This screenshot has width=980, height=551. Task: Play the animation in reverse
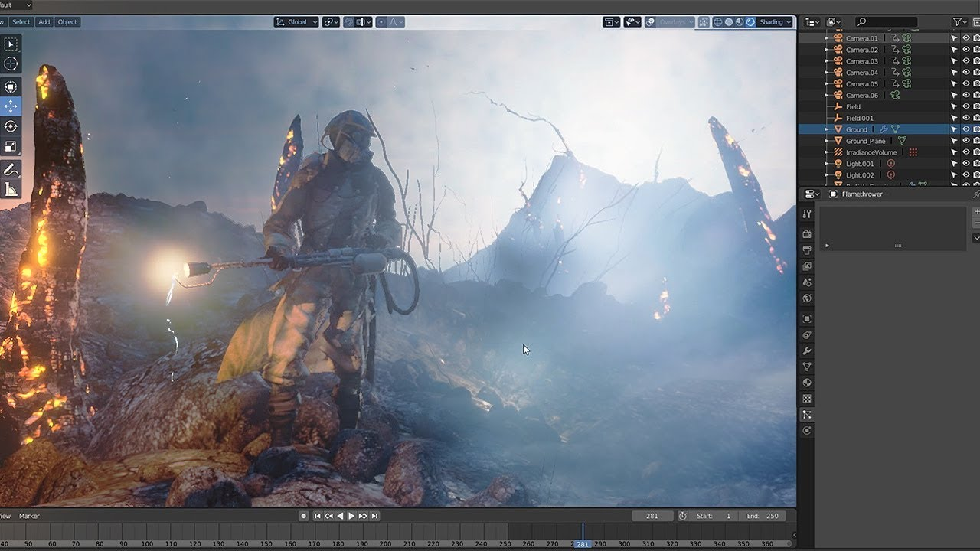pyautogui.click(x=340, y=516)
